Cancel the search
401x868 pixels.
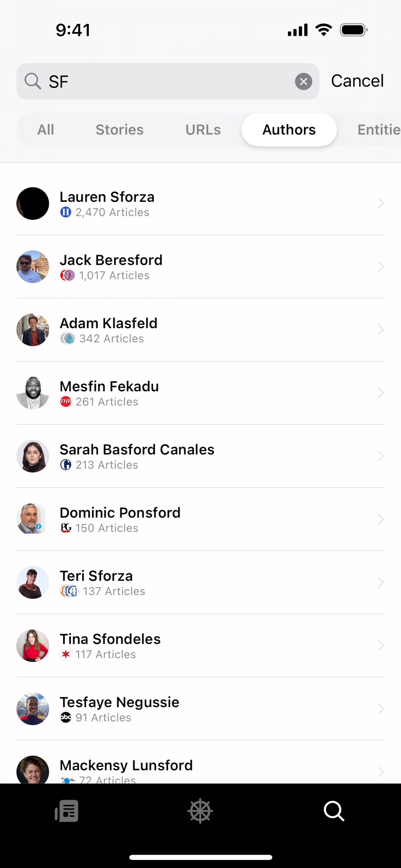coord(357,81)
